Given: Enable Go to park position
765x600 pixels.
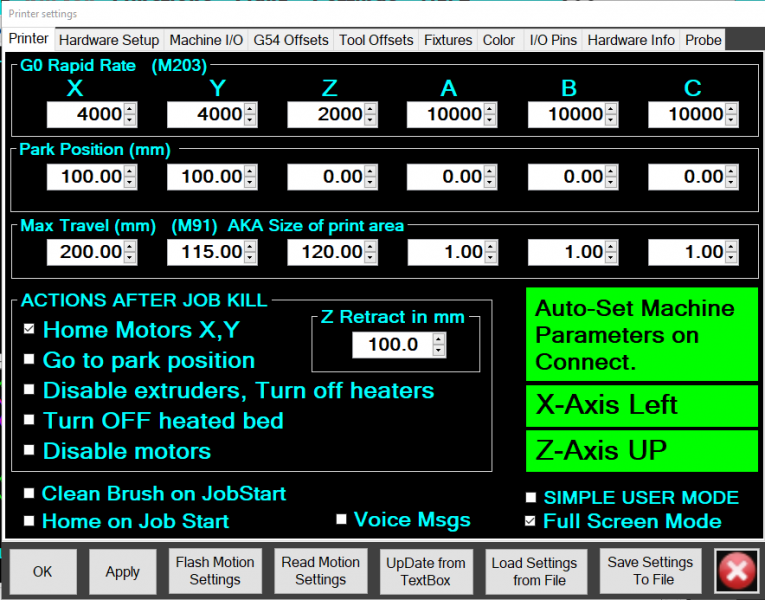Looking at the screenshot, I should (x=30, y=360).
